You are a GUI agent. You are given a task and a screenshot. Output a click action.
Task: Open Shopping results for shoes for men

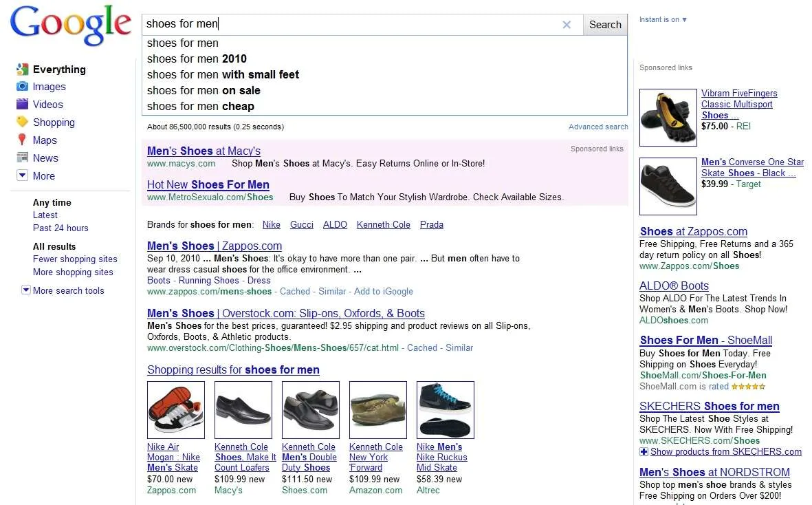click(x=233, y=370)
